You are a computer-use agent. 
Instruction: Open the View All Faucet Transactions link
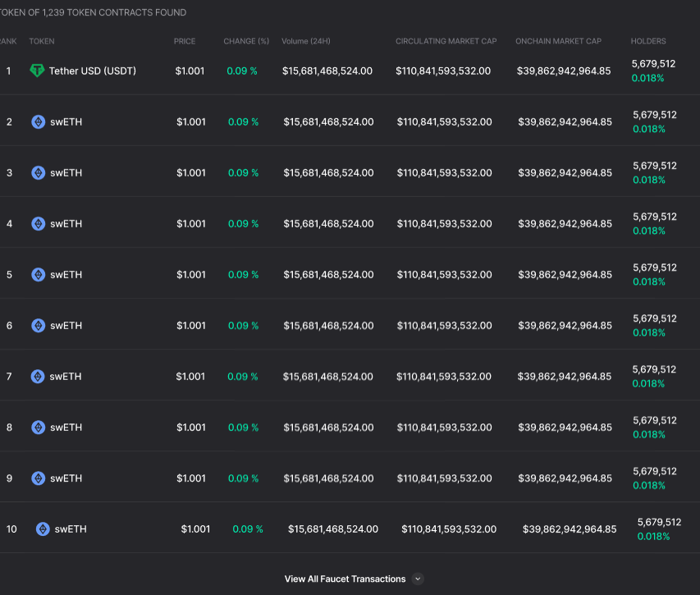(x=345, y=579)
